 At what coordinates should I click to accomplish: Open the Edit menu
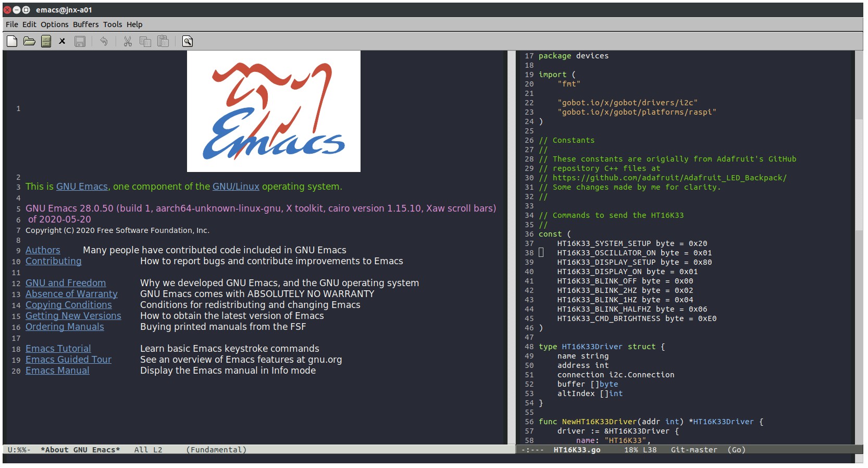pyautogui.click(x=29, y=24)
